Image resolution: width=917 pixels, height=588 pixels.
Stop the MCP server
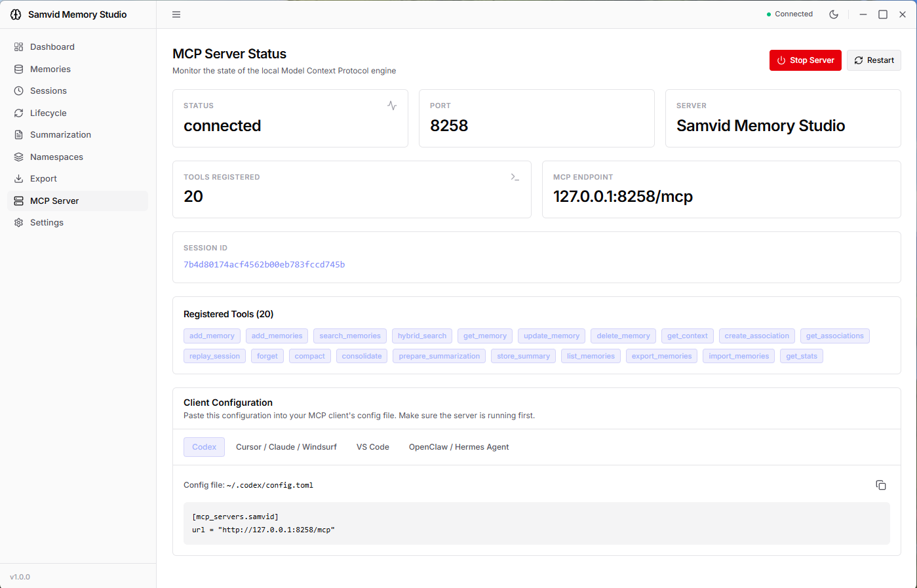coord(806,60)
